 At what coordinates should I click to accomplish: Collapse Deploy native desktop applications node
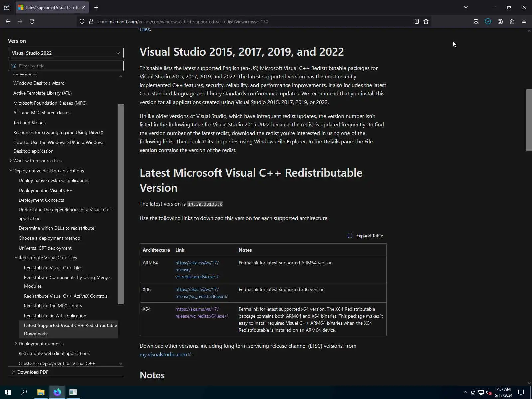coord(11,170)
